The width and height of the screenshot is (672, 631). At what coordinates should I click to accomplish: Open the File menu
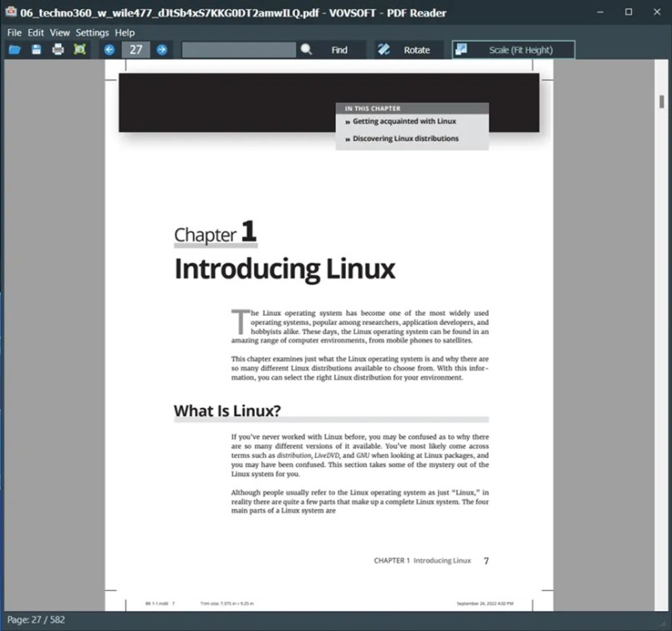tap(14, 32)
